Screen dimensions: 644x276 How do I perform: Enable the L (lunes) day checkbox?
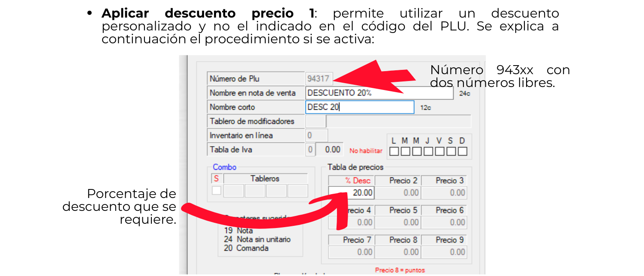[x=393, y=151]
